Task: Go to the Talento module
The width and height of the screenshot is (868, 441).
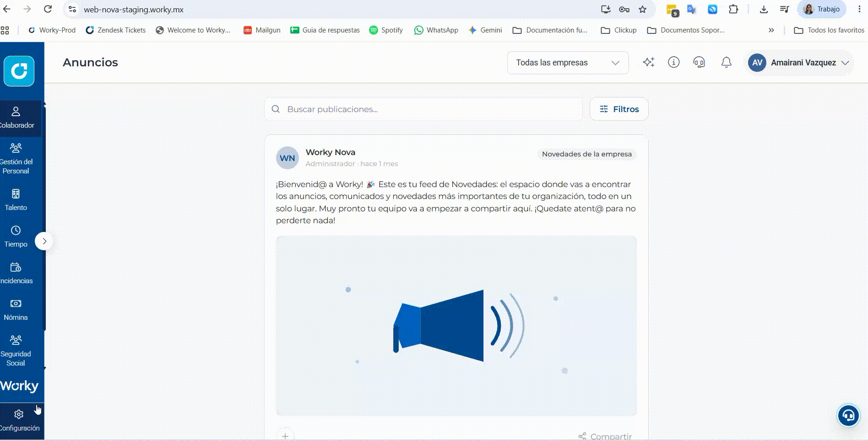Action: pyautogui.click(x=16, y=200)
